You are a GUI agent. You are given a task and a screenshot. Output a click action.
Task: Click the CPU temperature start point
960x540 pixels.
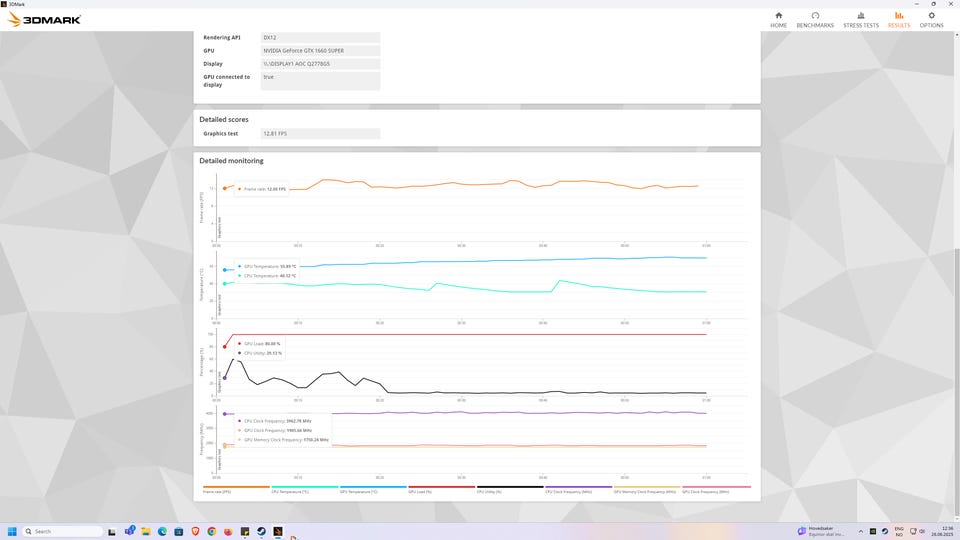(225, 283)
